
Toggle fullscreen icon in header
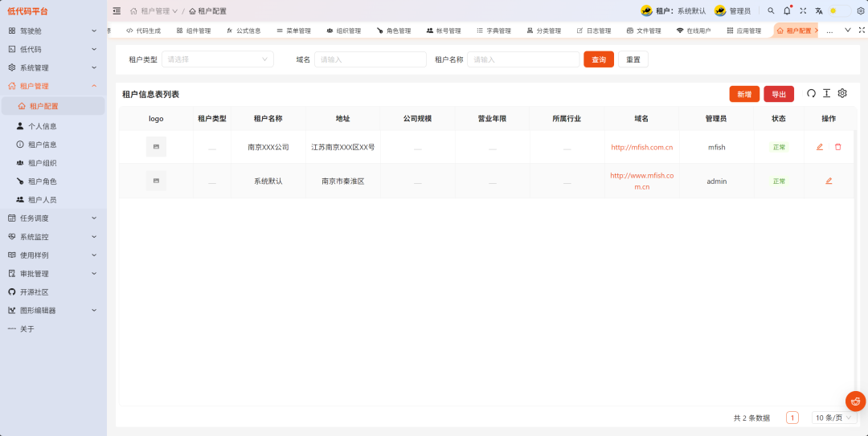coord(803,11)
